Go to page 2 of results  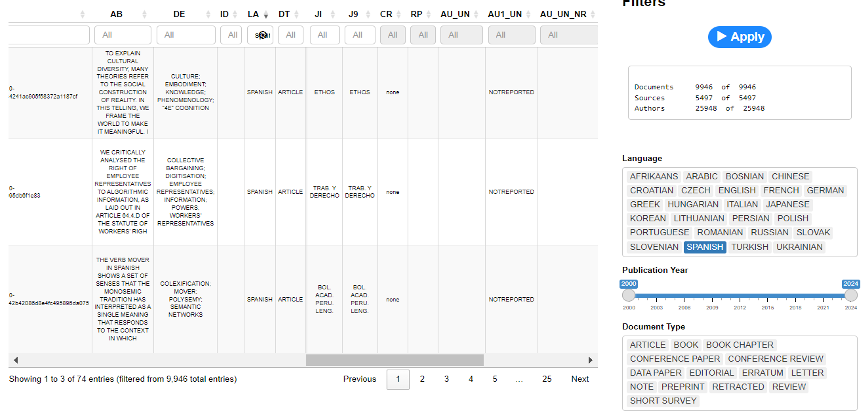tap(422, 379)
